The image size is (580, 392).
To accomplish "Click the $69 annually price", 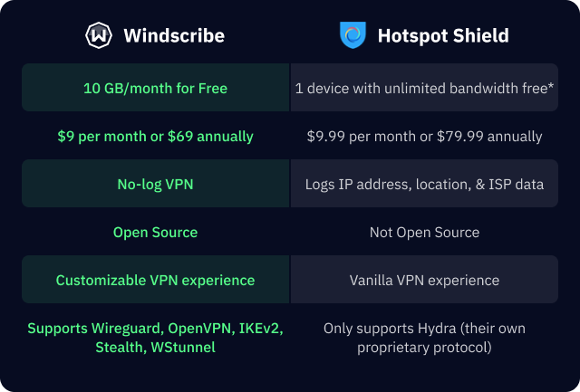I will (x=210, y=137).
